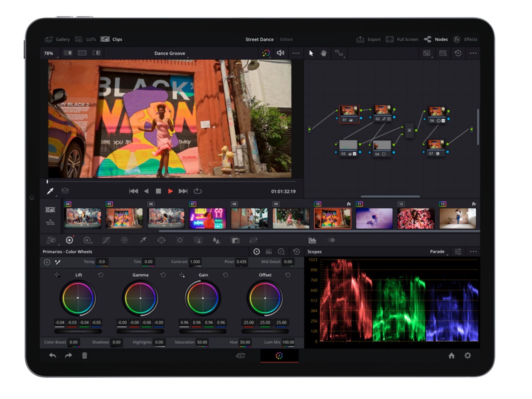Reset all primaries grades

coord(296,251)
